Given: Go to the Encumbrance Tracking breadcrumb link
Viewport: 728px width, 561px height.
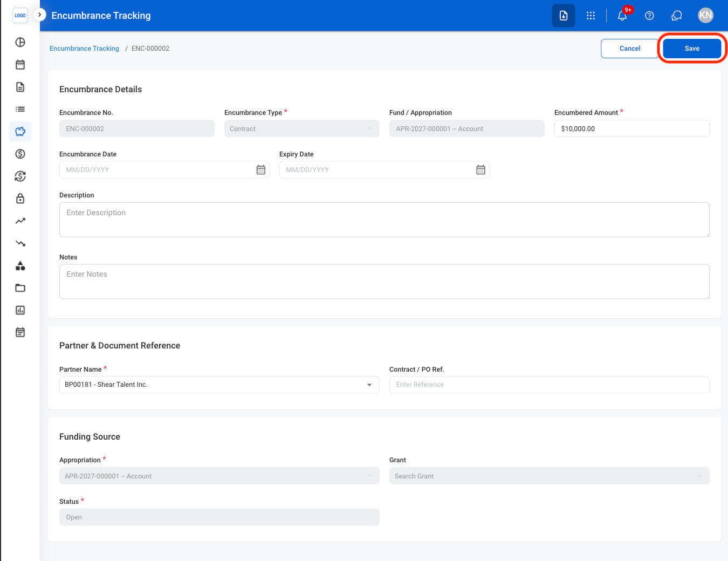Looking at the screenshot, I should pos(84,49).
